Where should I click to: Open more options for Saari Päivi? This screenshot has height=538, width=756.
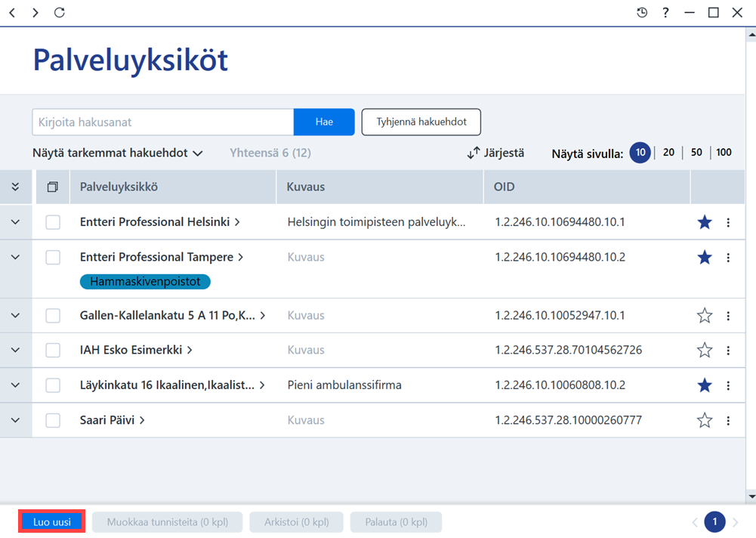point(728,421)
